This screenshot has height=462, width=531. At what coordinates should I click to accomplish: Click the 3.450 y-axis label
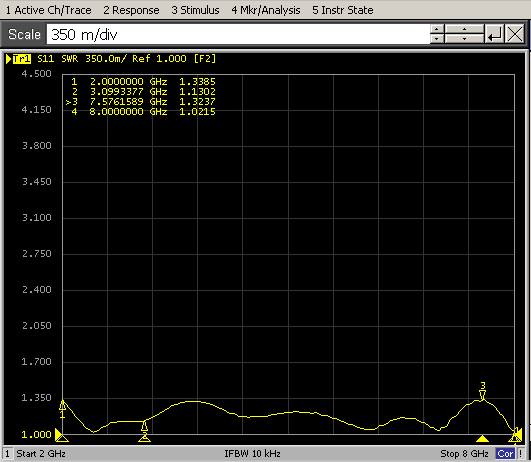(37, 182)
